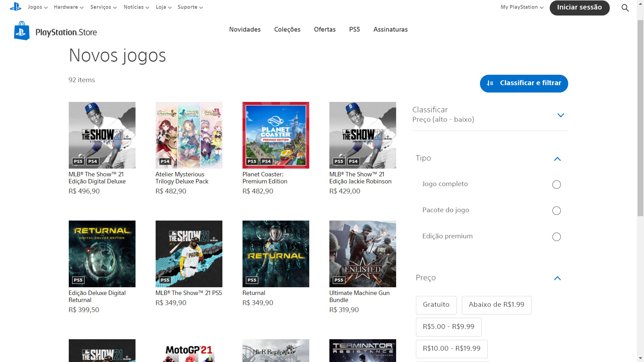Select the Jogo completo radio button
Image resolution: width=644 pixels, height=362 pixels.
tap(556, 184)
